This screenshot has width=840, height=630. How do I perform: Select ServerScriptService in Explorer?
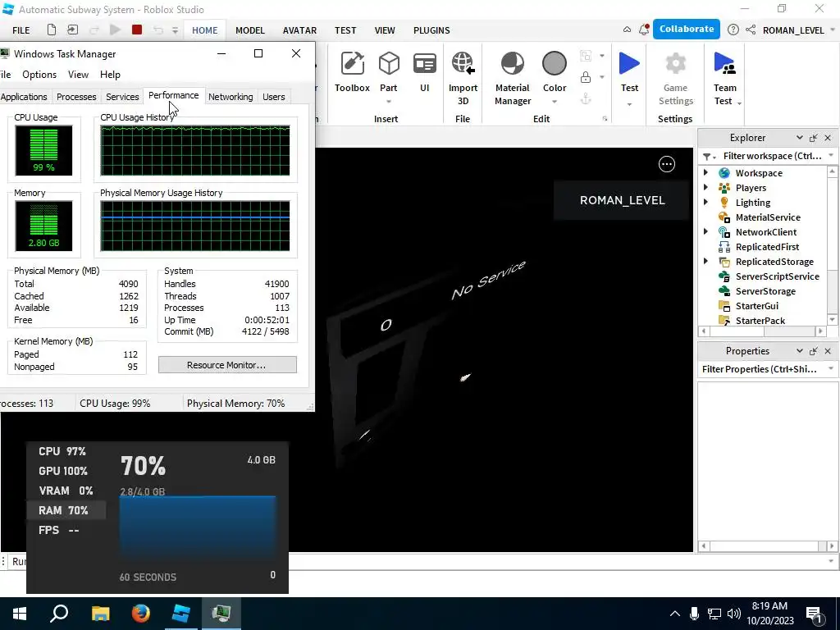tap(777, 276)
